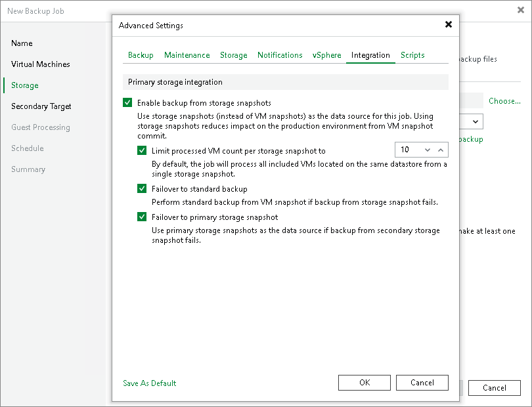The width and height of the screenshot is (532, 407).
Task: Click 'Enable backup from storage snapshots' label
Action: point(204,103)
